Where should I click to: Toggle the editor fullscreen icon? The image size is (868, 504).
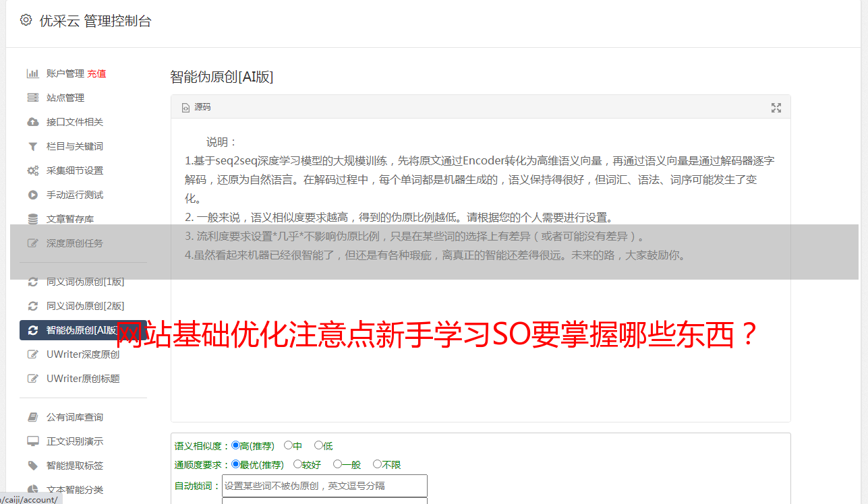tap(776, 108)
